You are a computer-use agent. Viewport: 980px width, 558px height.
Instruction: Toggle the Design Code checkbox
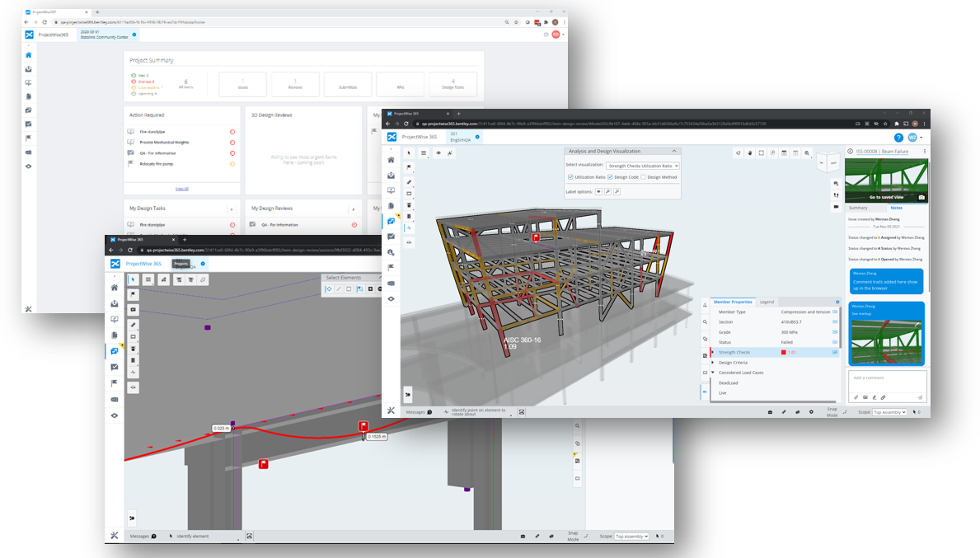coord(610,177)
